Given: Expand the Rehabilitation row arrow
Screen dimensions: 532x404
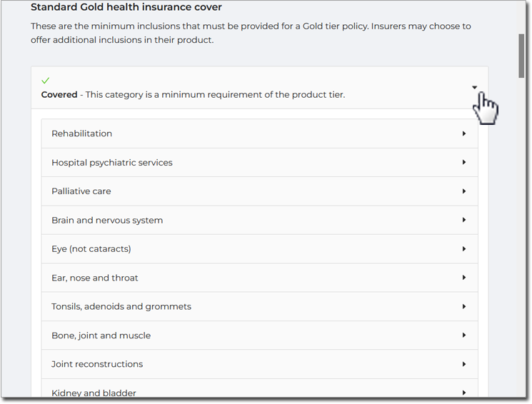Looking at the screenshot, I should [463, 133].
